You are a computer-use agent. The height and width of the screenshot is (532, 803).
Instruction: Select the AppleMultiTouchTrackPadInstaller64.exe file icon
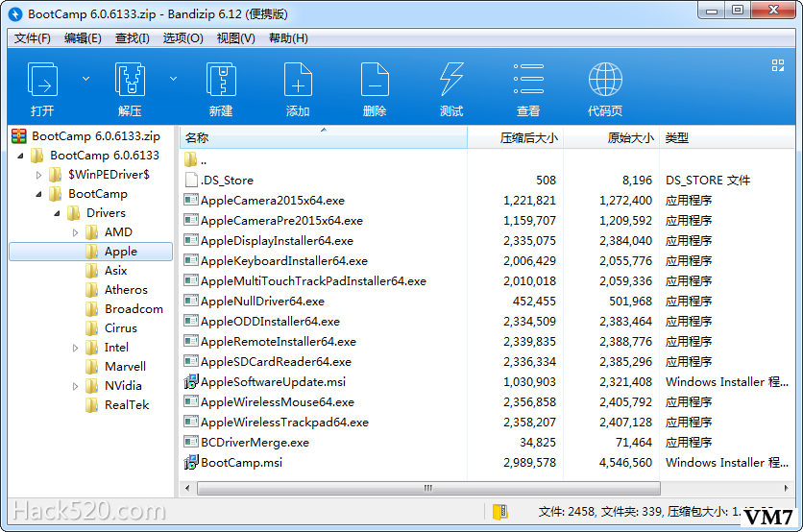[x=191, y=280]
